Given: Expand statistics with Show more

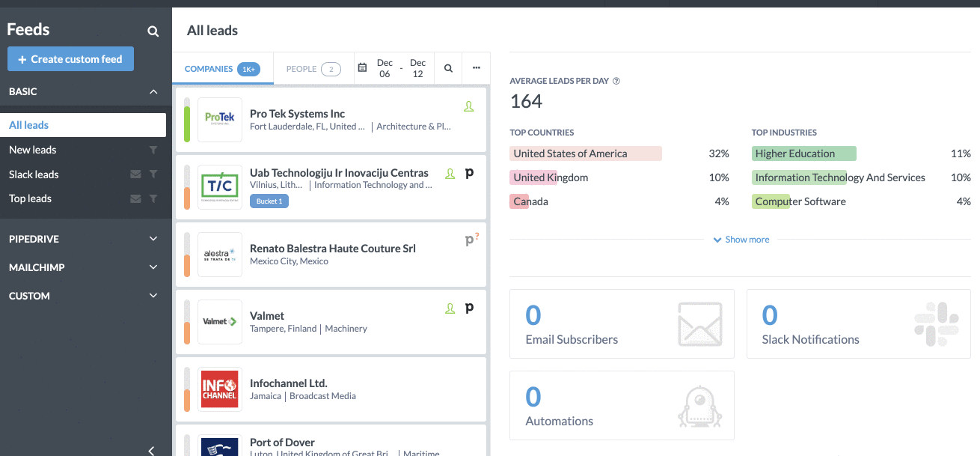Looking at the screenshot, I should 741,240.
